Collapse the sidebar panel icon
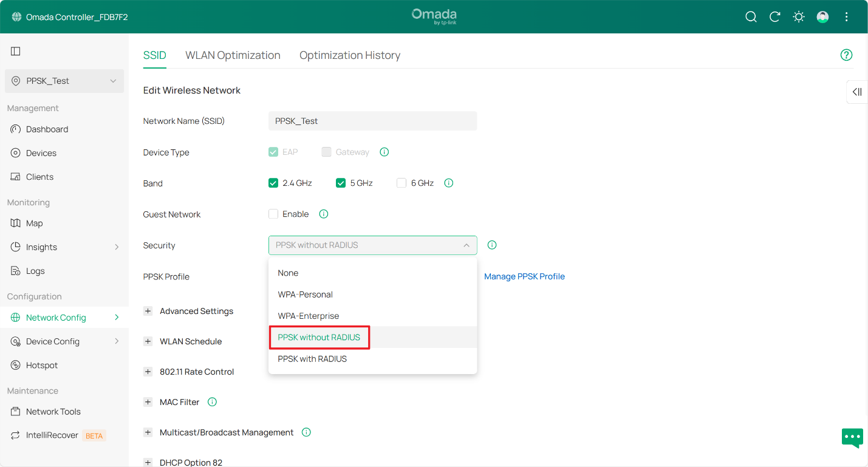This screenshot has width=868, height=467. click(16, 52)
